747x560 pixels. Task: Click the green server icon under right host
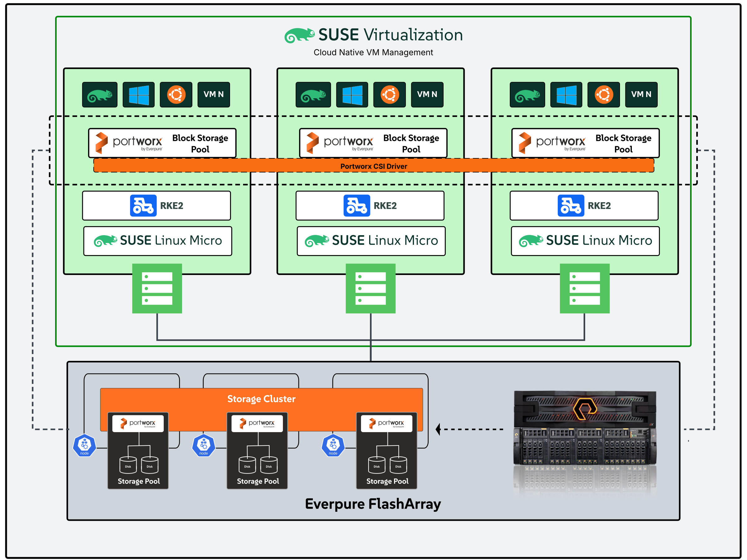585,288
